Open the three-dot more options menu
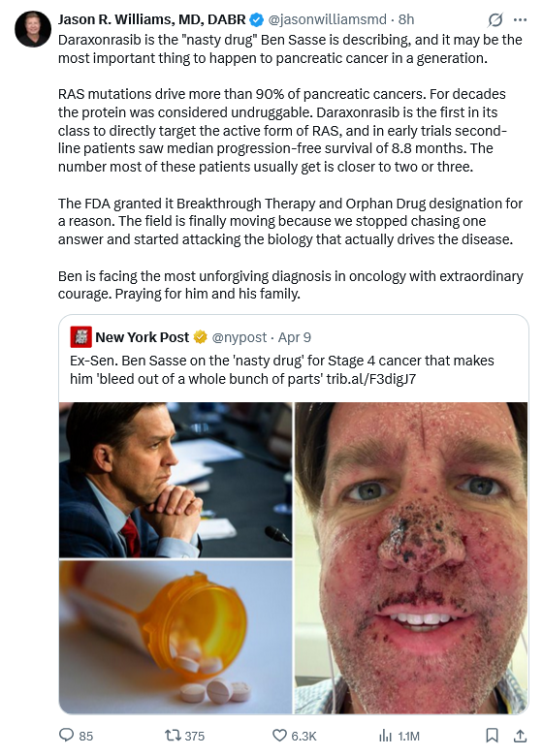Image resolution: width=543 pixels, height=756 pixels. tap(520, 19)
